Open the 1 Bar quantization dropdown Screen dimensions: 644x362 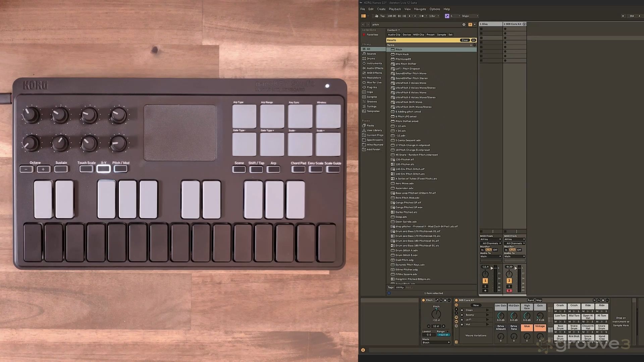point(434,16)
